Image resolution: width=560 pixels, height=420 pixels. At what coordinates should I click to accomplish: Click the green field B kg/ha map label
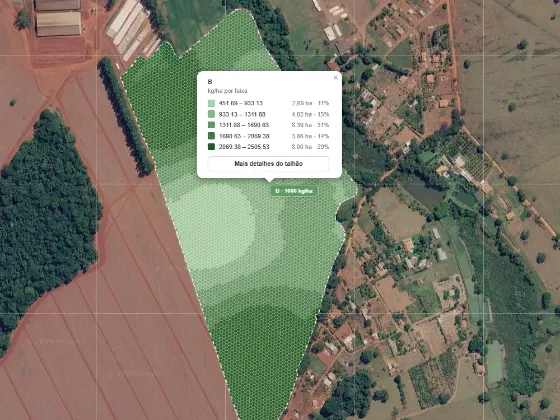tap(294, 191)
